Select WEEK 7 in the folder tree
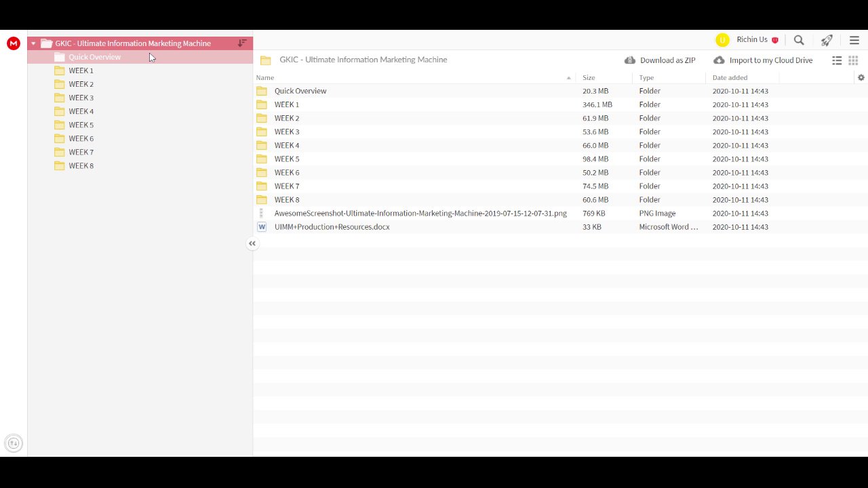868x488 pixels. coord(81,152)
